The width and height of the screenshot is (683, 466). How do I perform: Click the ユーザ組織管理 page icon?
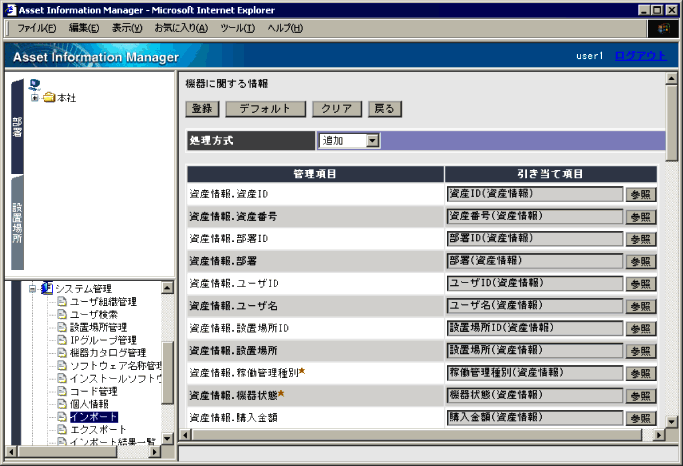pyautogui.click(x=61, y=301)
